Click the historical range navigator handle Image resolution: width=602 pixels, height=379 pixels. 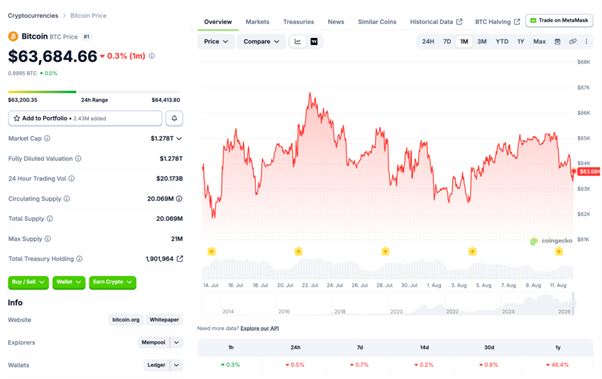[572, 303]
